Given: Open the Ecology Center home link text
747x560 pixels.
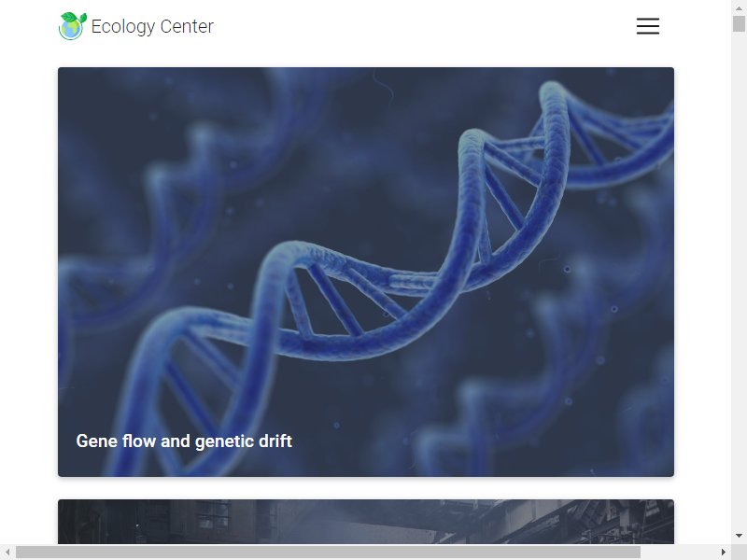Looking at the screenshot, I should click(152, 26).
